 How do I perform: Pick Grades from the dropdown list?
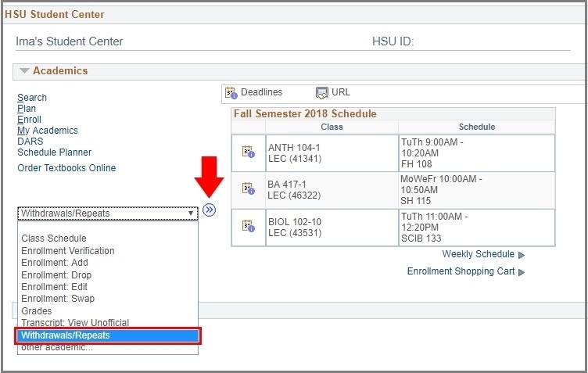tap(37, 311)
